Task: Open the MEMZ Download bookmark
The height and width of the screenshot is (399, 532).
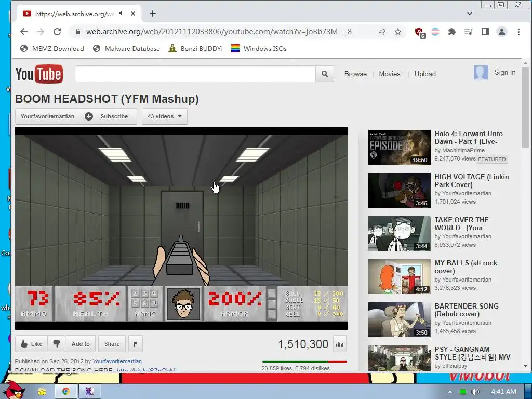Action: point(52,48)
